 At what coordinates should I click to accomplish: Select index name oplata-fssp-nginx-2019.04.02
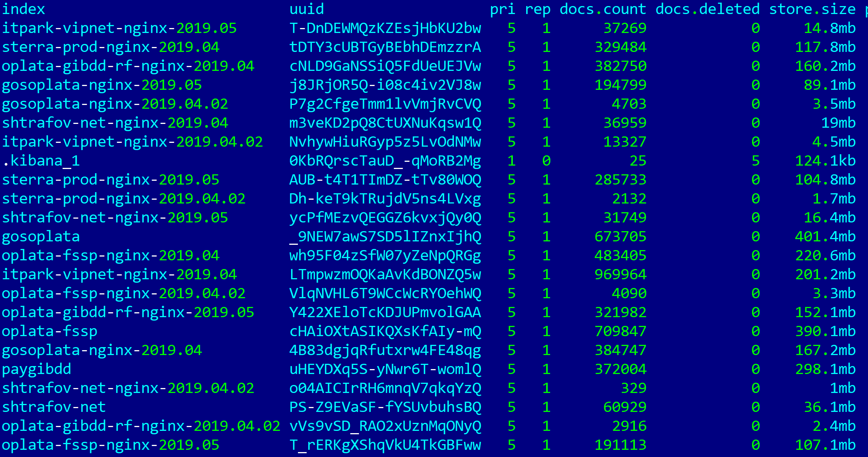coord(124,293)
